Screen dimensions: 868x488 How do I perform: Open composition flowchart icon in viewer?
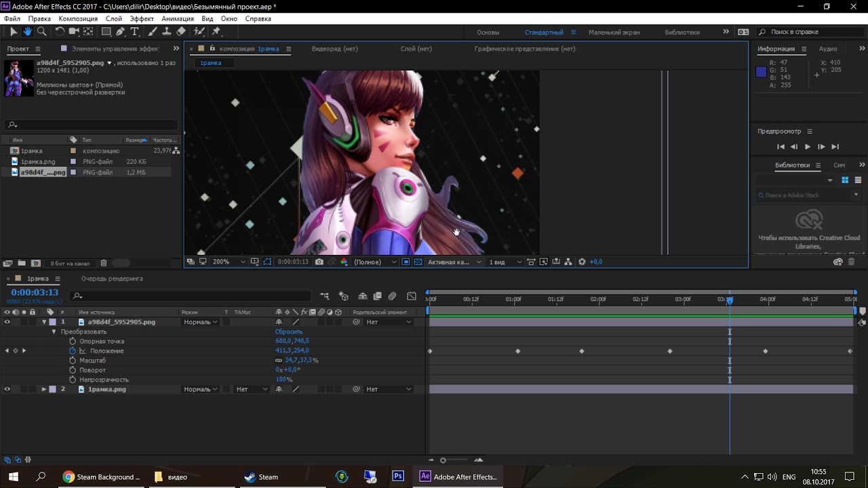pyautogui.click(x=568, y=262)
